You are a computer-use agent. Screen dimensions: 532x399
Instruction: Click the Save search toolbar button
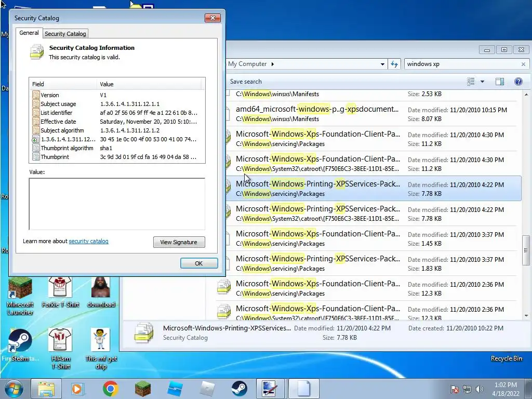[246, 82]
